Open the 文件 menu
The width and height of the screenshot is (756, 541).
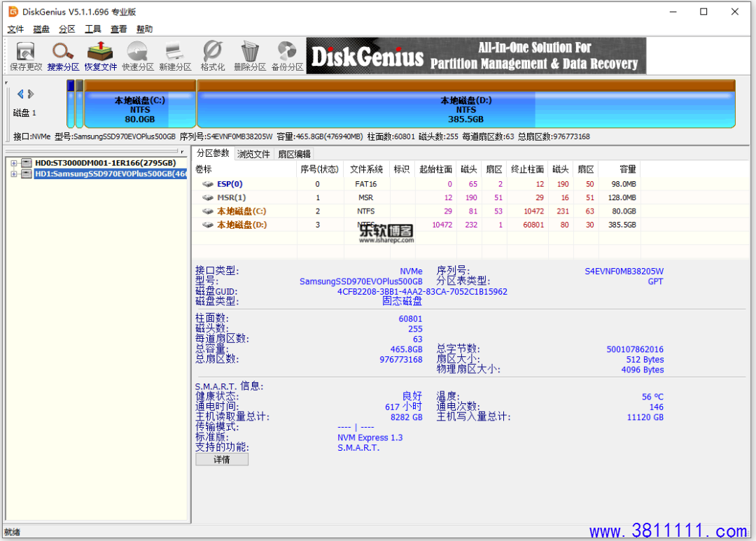[15, 29]
